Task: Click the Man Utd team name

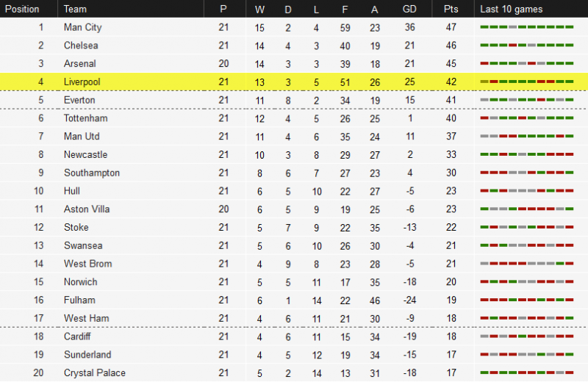Action: 82,137
